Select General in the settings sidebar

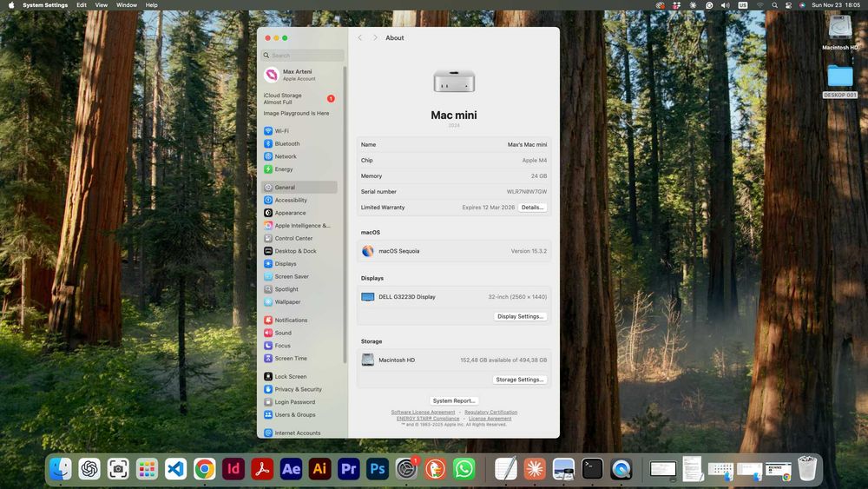299,188
